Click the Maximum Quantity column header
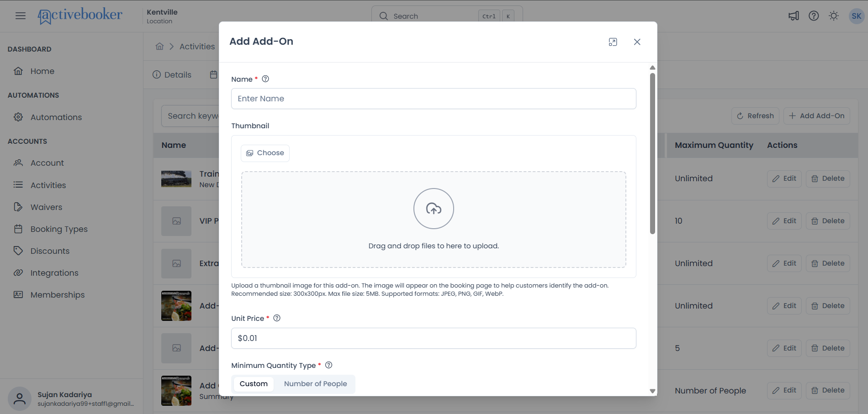This screenshot has height=414, width=868. [714, 145]
